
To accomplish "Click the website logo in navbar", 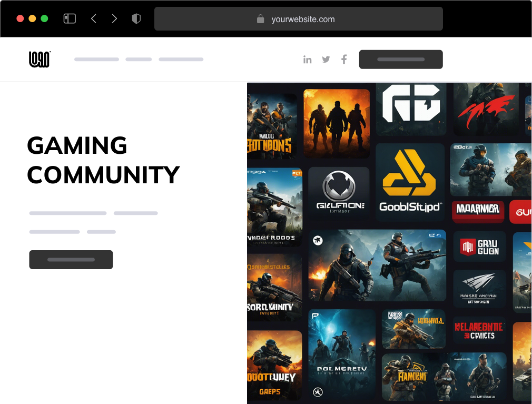I will click(40, 60).
